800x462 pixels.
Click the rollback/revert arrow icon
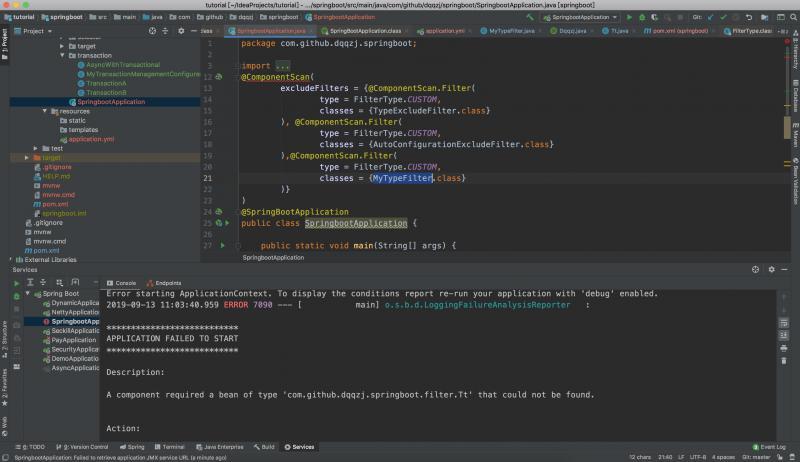748,17
